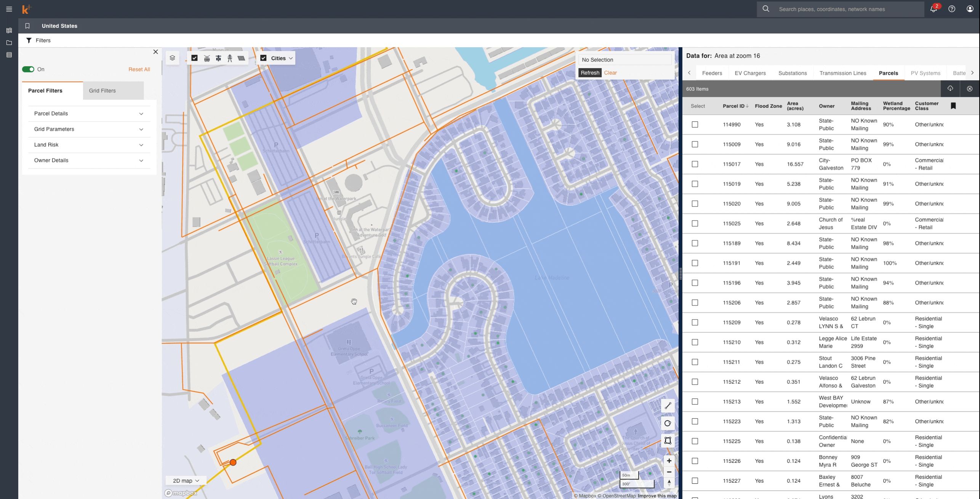Open the 2D map view dropdown
The image size is (980, 499).
[x=186, y=481]
